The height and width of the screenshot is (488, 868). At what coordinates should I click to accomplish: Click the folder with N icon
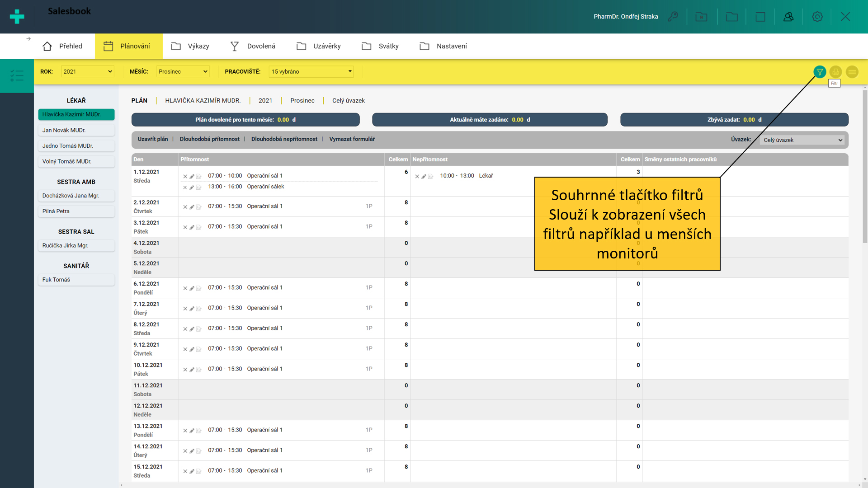pyautogui.click(x=701, y=17)
